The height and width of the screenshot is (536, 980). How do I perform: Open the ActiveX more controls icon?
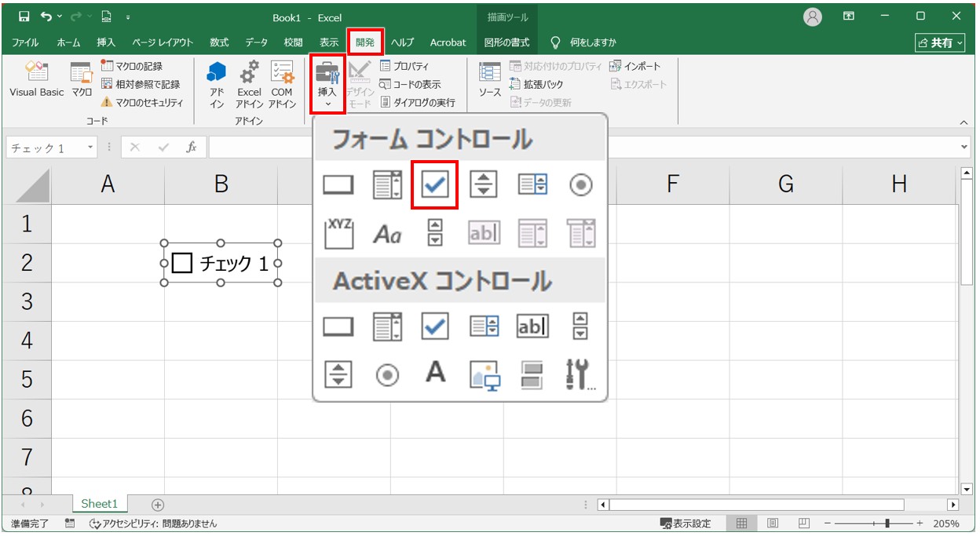point(580,374)
